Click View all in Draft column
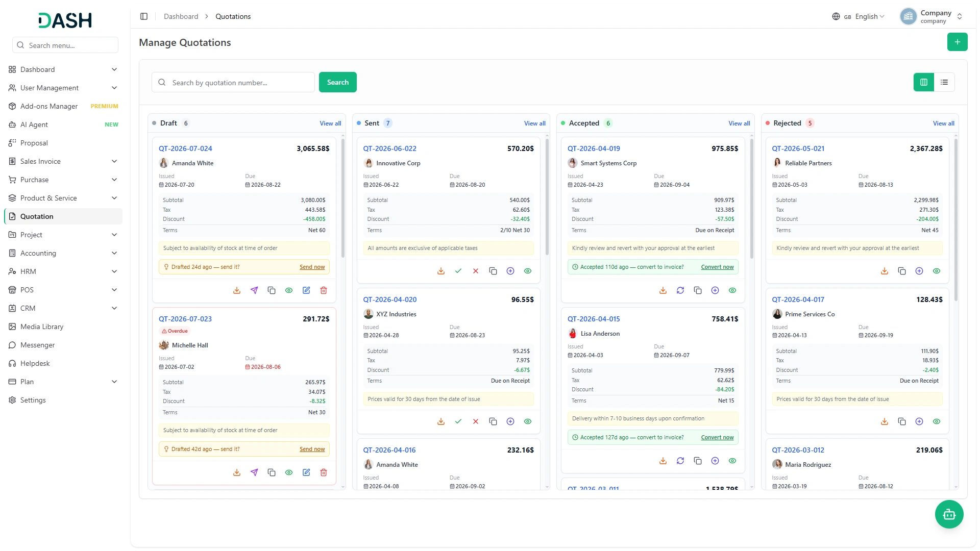The height and width of the screenshot is (551, 980). click(330, 123)
